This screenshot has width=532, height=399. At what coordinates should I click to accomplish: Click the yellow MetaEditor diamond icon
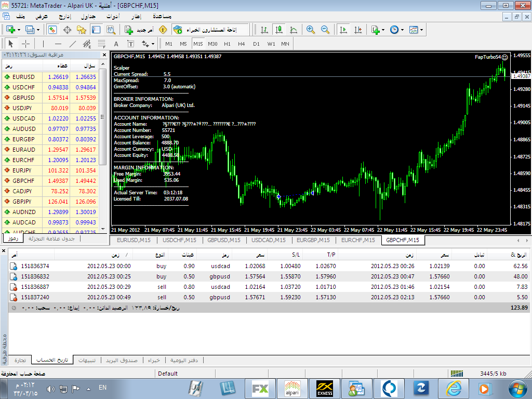[x=163, y=30]
